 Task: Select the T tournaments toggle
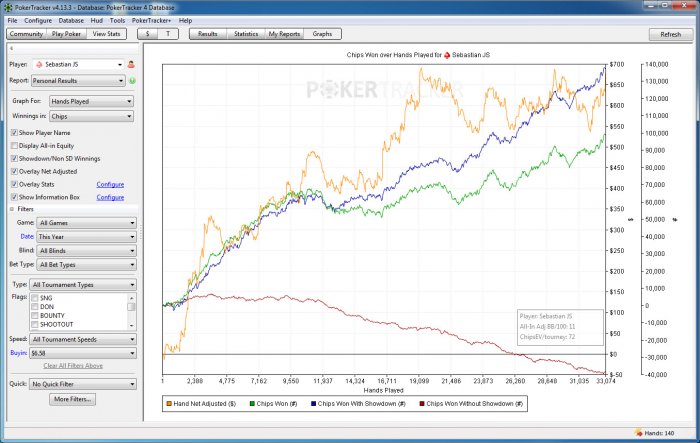pyautogui.click(x=168, y=34)
